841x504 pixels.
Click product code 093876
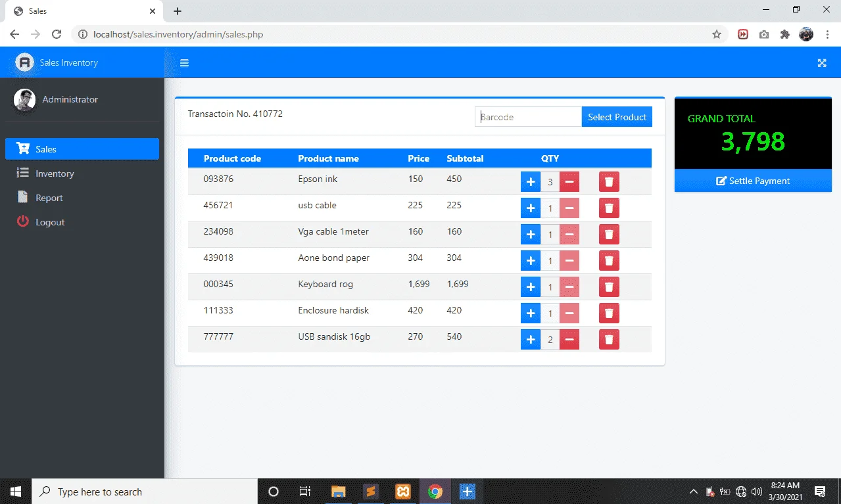tap(218, 179)
